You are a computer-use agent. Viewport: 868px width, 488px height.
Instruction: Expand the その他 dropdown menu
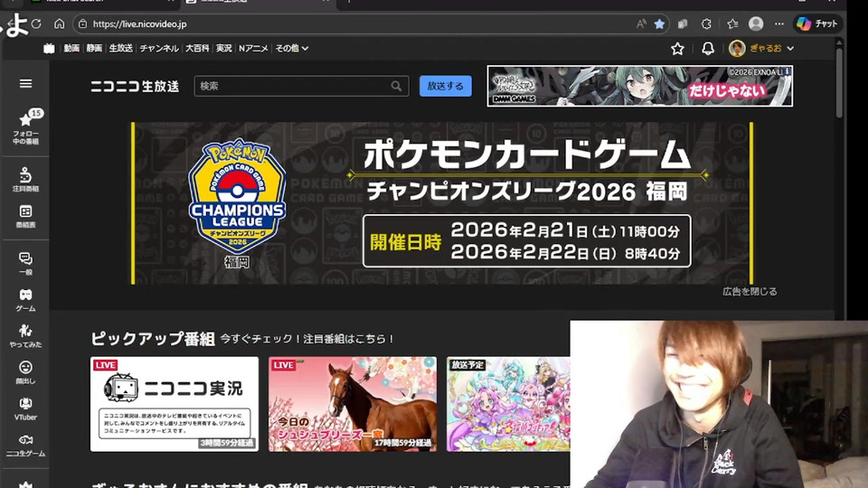coord(292,48)
